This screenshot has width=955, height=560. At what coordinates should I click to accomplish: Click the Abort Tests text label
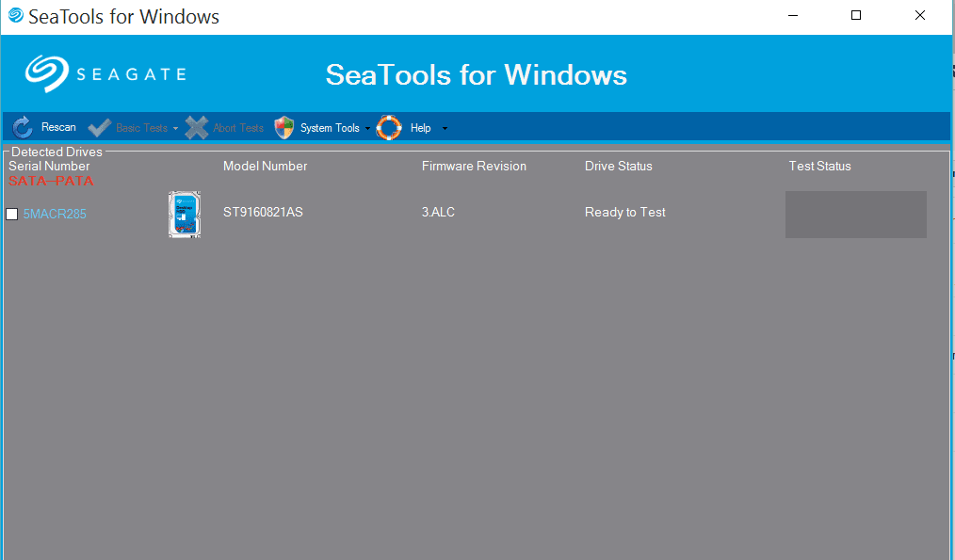pyautogui.click(x=238, y=128)
